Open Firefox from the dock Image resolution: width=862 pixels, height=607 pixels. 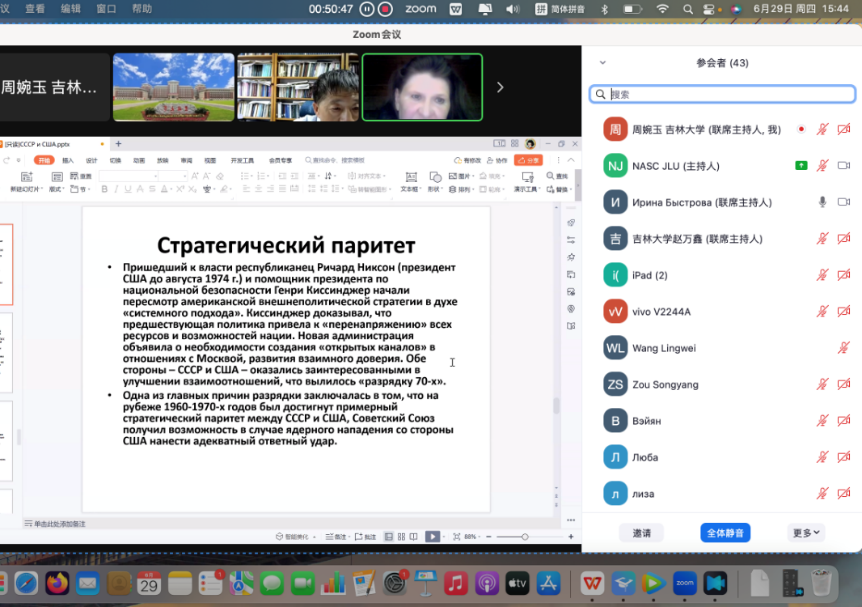56,582
